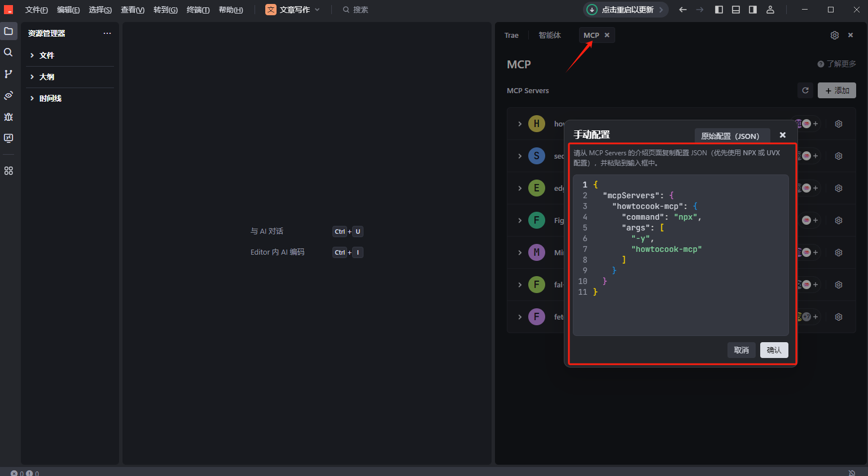Open Search from the activity bar
This screenshot has height=476, width=868.
(x=8, y=53)
